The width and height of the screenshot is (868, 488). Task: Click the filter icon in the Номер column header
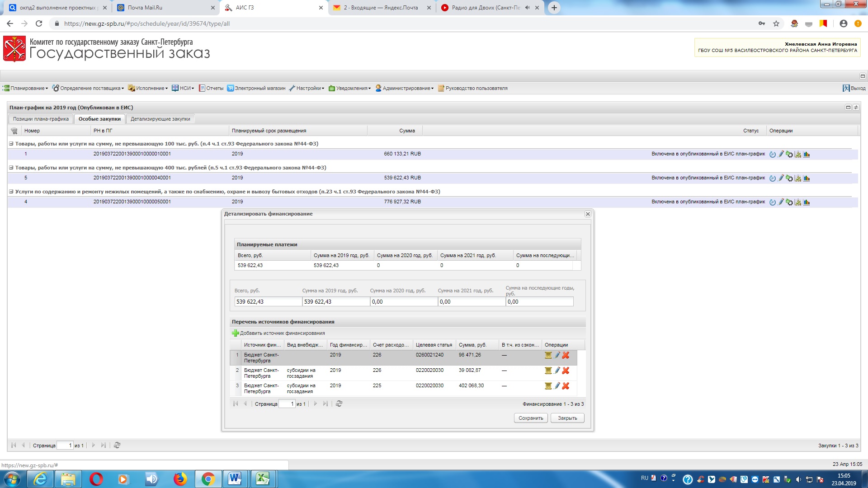pos(14,131)
